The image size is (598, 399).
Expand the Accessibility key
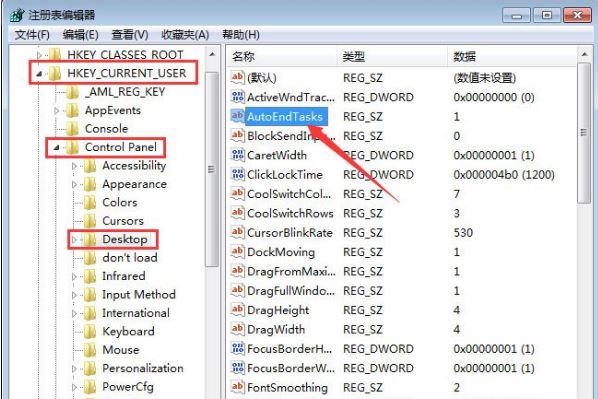click(74, 166)
